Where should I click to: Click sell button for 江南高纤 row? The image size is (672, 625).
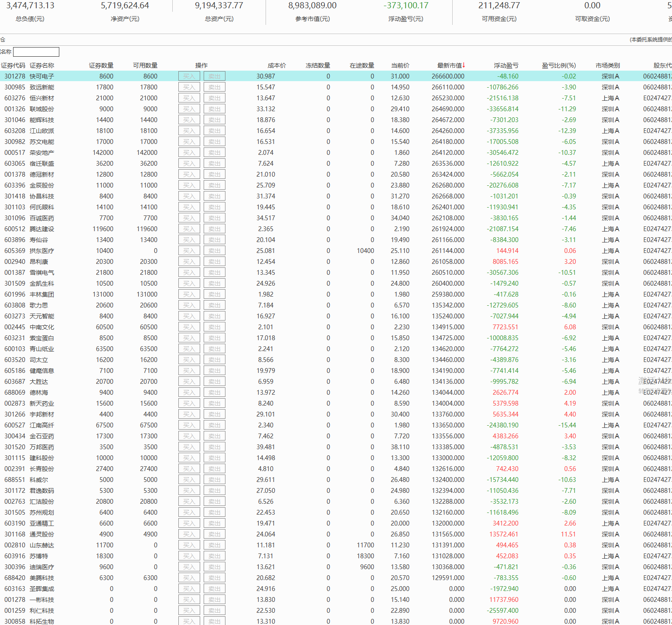tap(215, 425)
